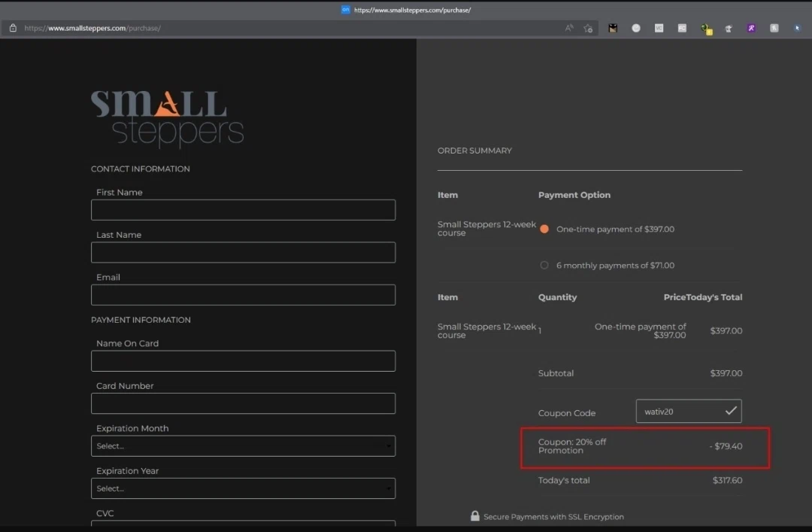
Task: Click the Small Steppers logo
Action: click(167, 119)
